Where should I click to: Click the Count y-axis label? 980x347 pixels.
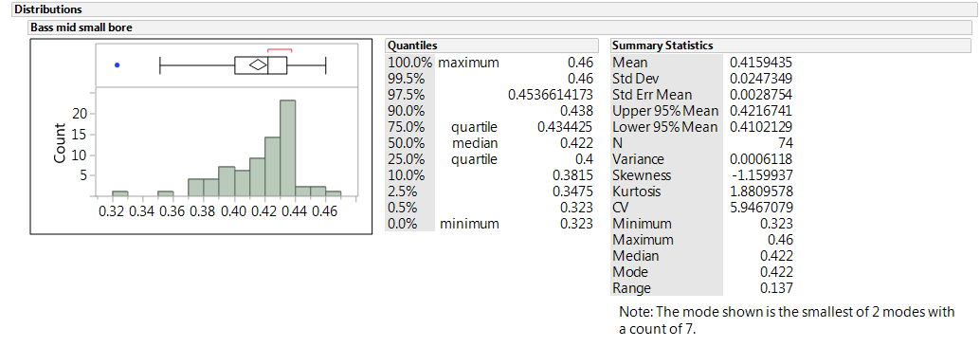click(x=60, y=144)
